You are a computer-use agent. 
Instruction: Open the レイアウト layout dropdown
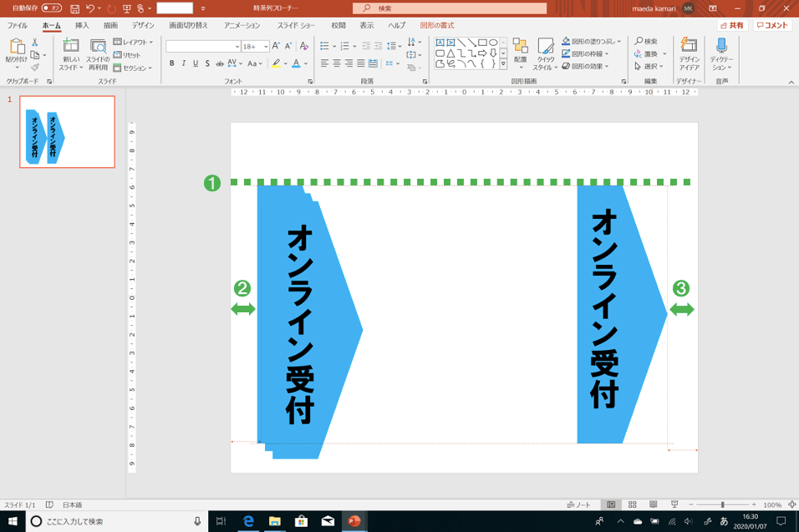[133, 42]
